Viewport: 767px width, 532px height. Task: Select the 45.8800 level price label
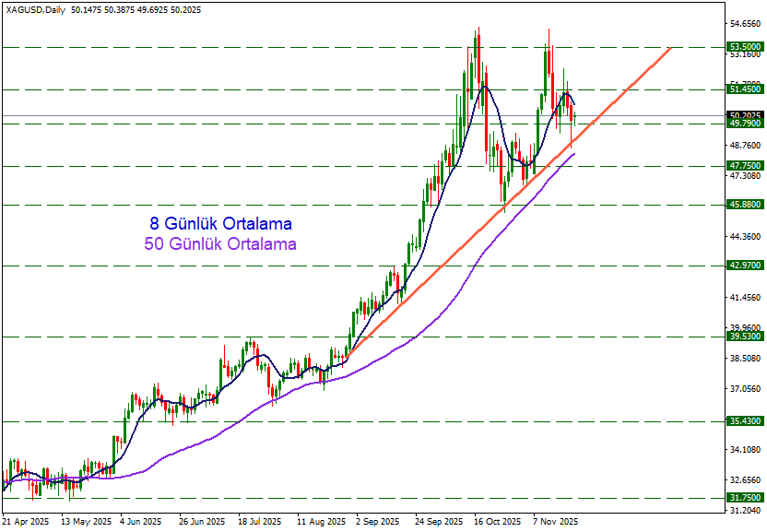pyautogui.click(x=744, y=205)
